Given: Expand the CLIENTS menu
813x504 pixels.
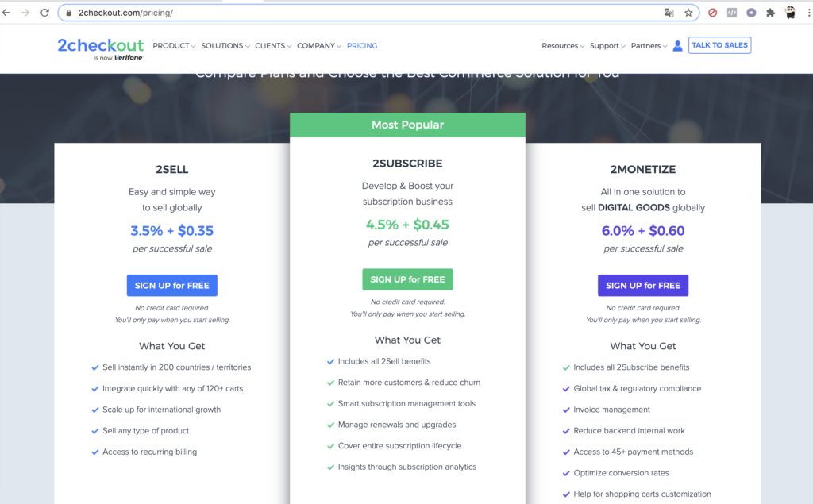Looking at the screenshot, I should click(x=273, y=45).
